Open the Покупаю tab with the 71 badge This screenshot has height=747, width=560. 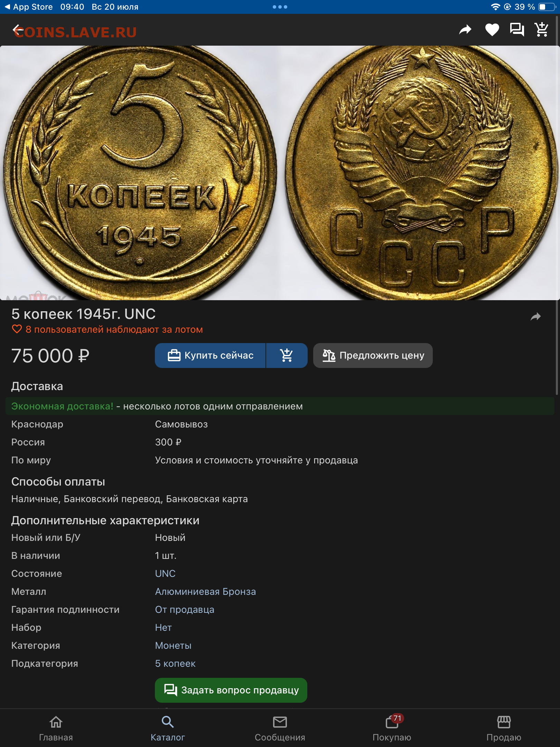coord(392,728)
